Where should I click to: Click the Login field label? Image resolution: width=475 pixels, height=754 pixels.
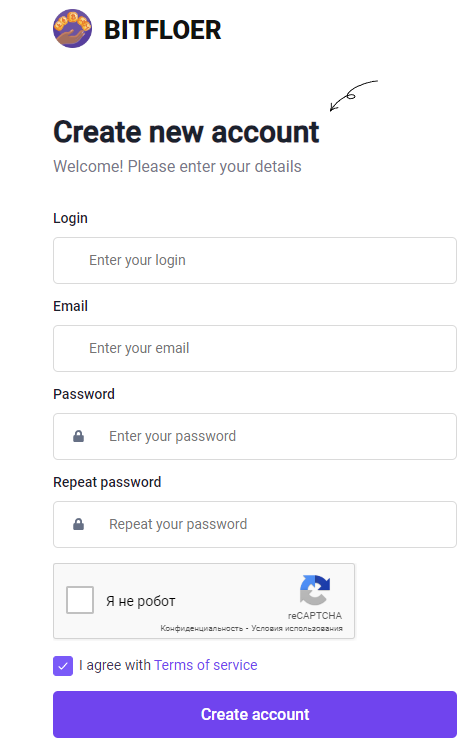70,218
